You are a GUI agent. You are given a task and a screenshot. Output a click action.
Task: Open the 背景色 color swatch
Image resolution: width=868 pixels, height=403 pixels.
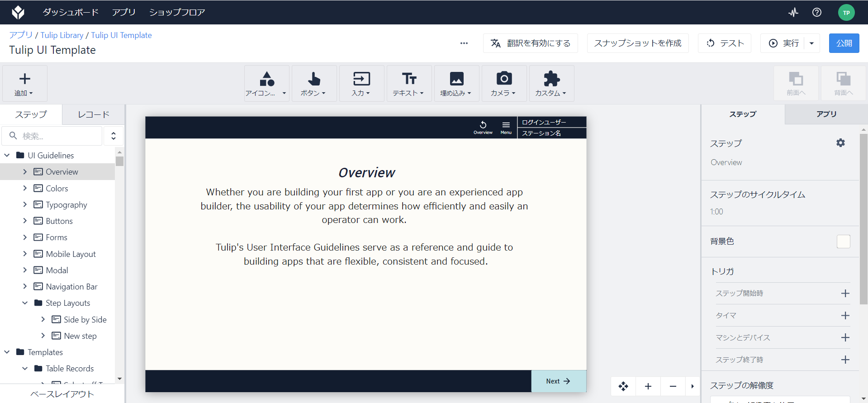tap(843, 242)
